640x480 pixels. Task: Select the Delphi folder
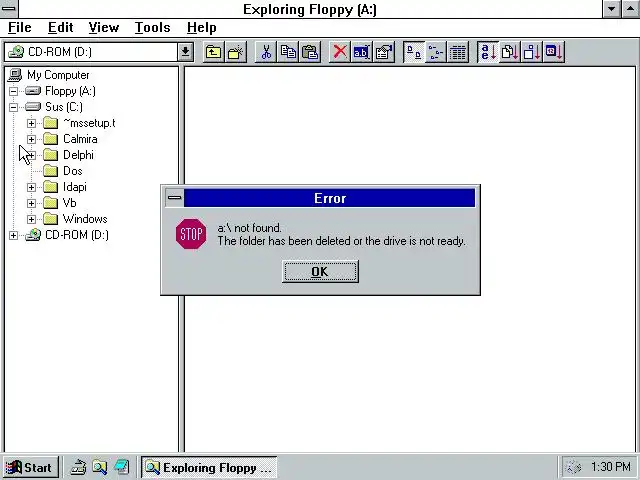78,155
